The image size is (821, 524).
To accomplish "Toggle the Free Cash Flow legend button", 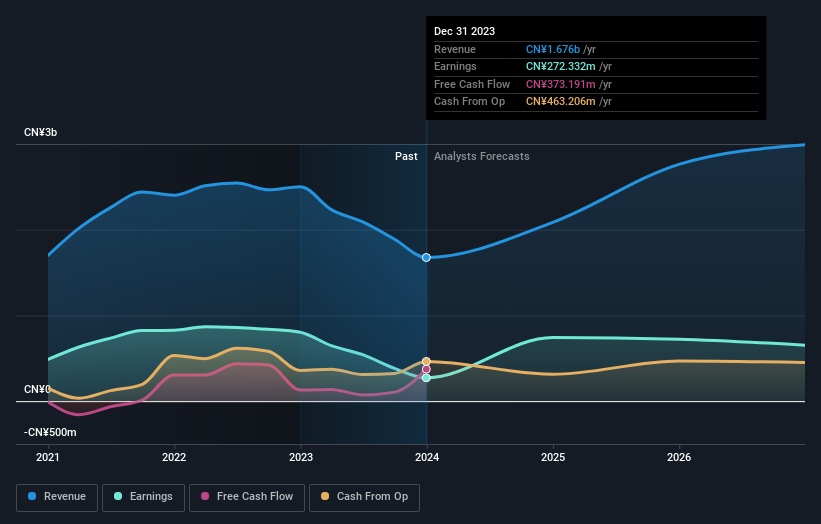I will pyautogui.click(x=247, y=497).
